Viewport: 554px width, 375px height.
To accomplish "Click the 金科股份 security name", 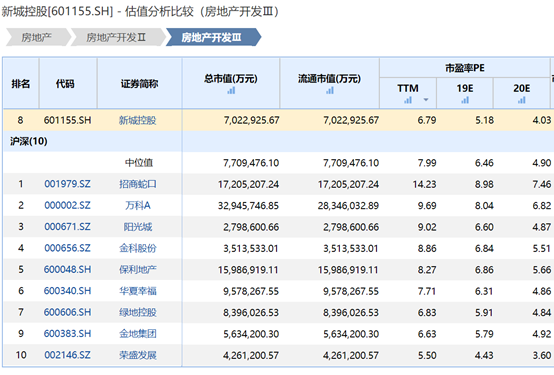I will click(138, 248).
